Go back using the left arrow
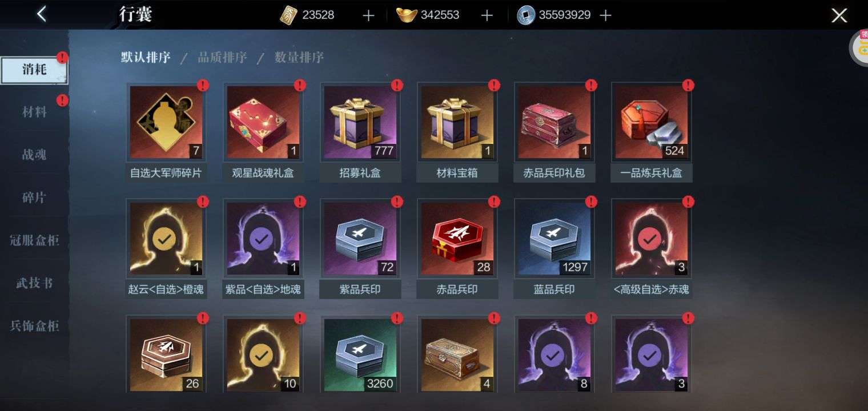Viewport: 868px width, 411px height. coord(41,14)
